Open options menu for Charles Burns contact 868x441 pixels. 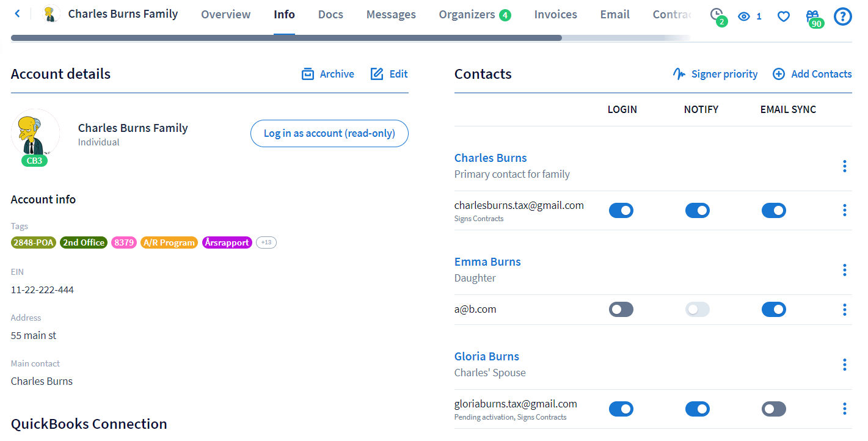pos(844,166)
